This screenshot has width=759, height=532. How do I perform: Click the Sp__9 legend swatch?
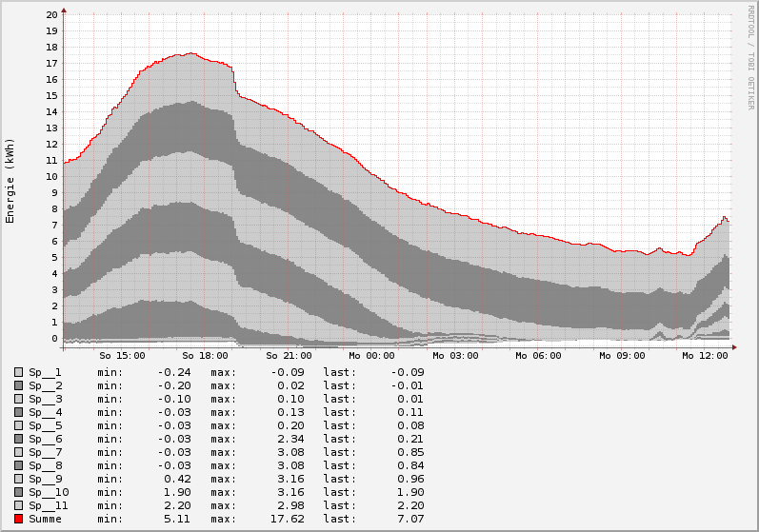[18, 479]
